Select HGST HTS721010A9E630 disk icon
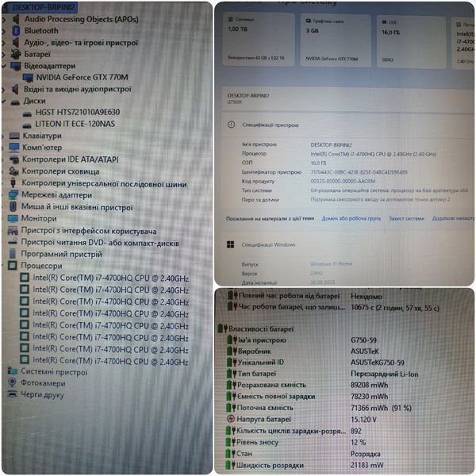Screen dimensions: 476x476 tap(27, 113)
